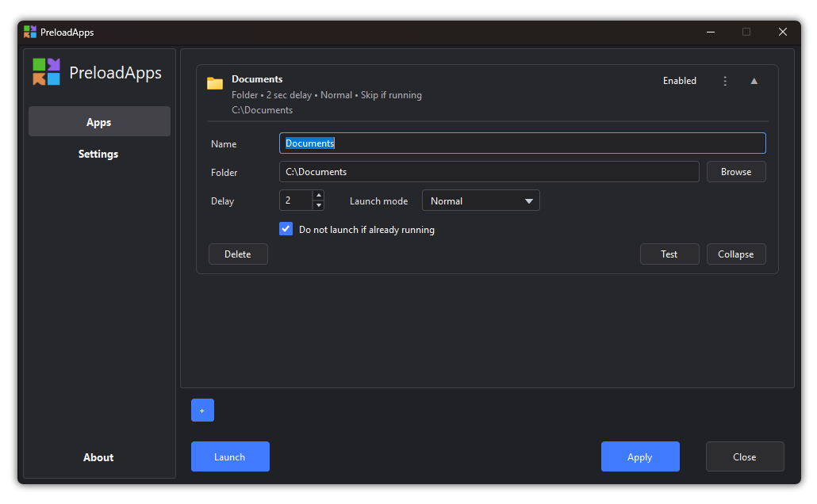Click the Documents title in card header

(x=257, y=79)
